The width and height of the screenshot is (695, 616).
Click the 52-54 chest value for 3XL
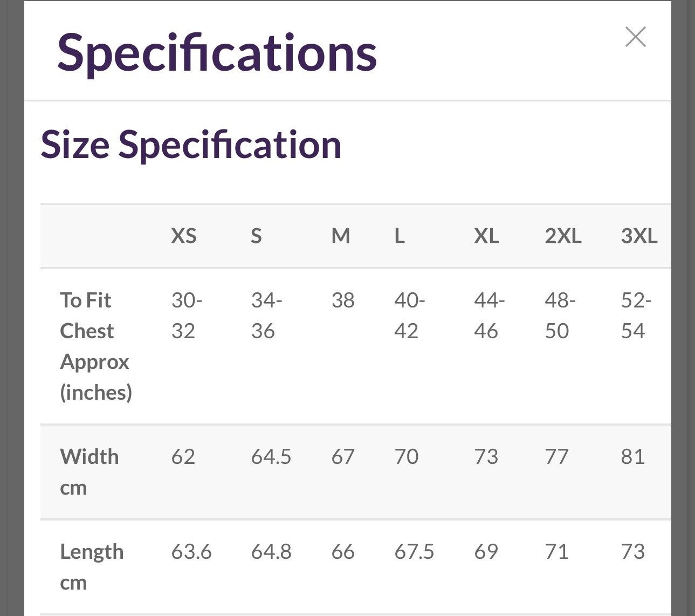[x=636, y=316]
